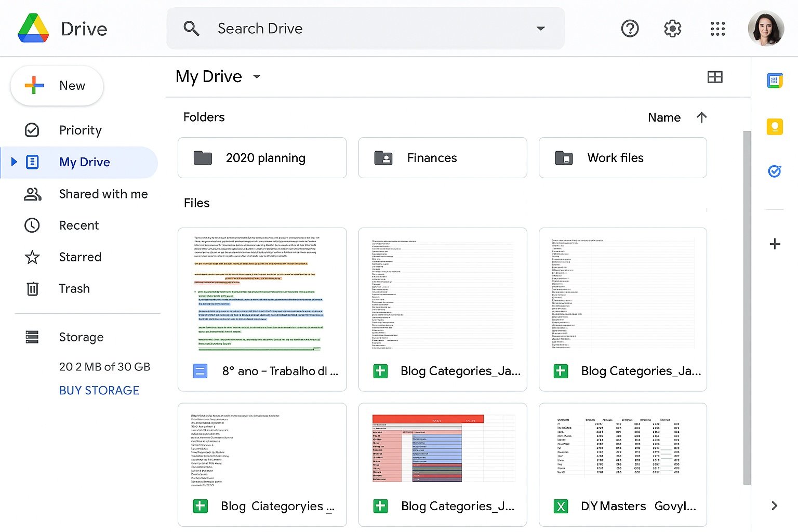Screen dimensions: 798x532
Task: Expand search options with the dropdown arrow
Action: 540,29
